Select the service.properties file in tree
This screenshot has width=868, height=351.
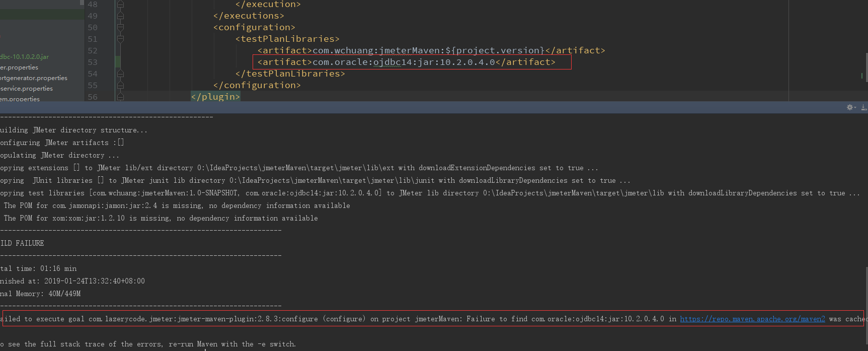[27, 89]
